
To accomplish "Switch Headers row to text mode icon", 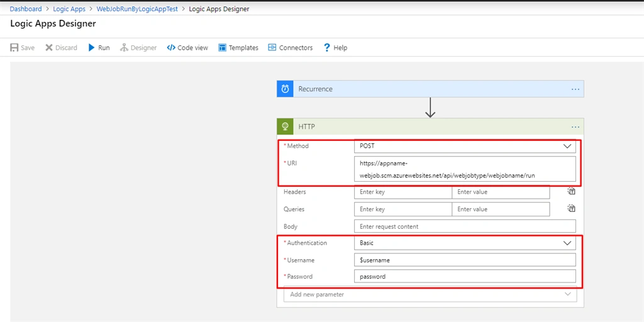I will coord(572,191).
